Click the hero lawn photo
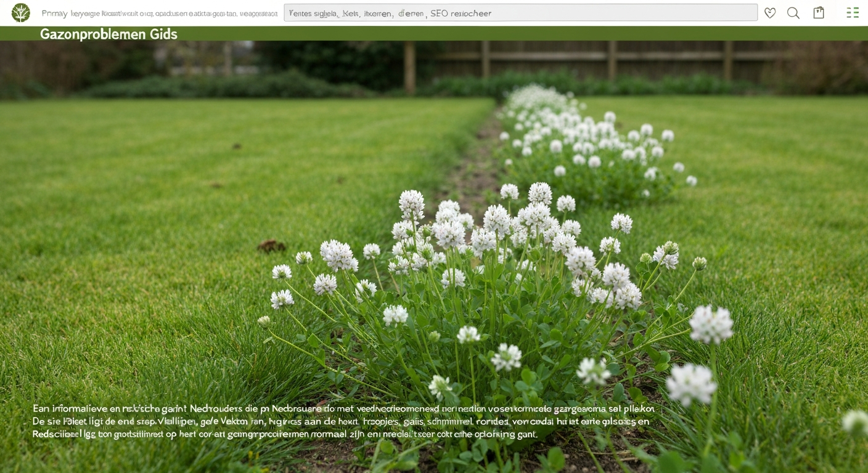This screenshot has width=868, height=473. (434, 257)
